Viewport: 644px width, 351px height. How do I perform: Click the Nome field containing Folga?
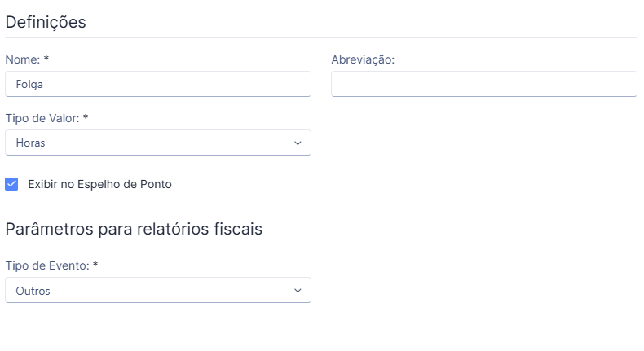(157, 84)
